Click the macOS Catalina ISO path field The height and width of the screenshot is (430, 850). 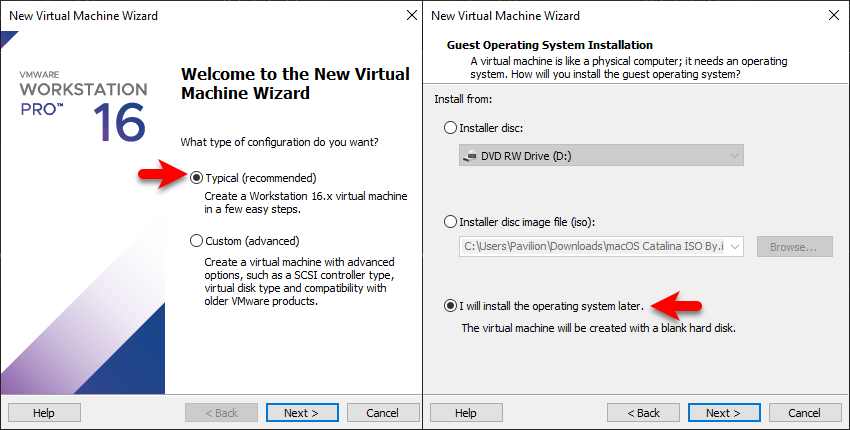(593, 247)
